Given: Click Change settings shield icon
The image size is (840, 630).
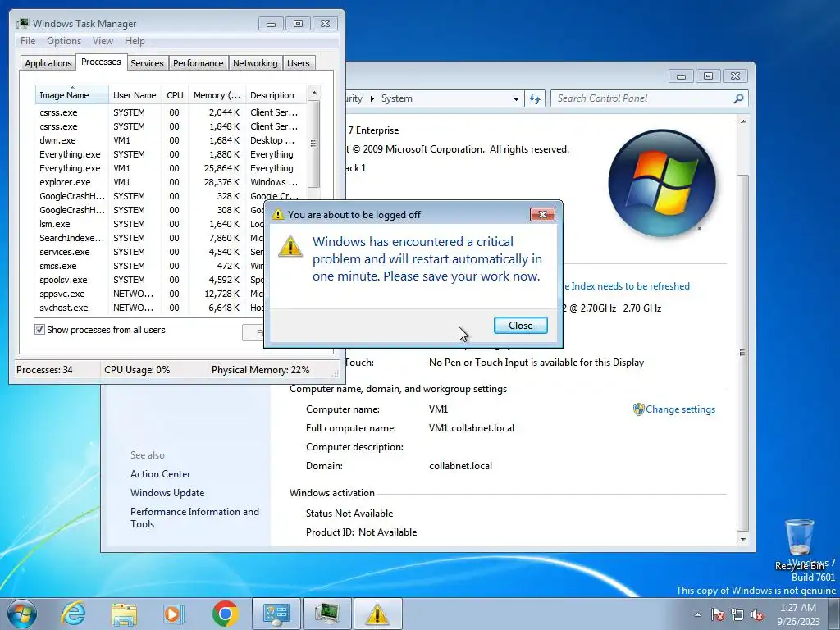Looking at the screenshot, I should (x=638, y=409).
